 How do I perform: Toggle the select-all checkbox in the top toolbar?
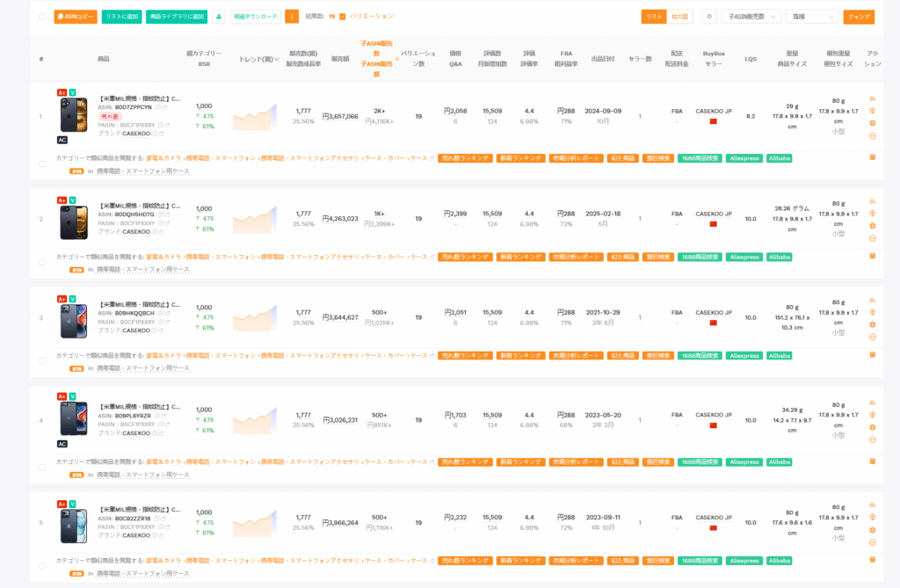pos(42,17)
